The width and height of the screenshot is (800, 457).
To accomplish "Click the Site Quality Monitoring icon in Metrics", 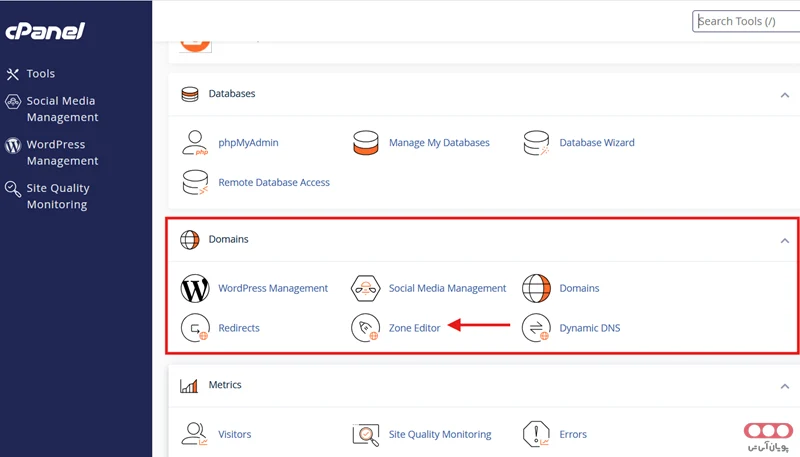I will point(366,435).
